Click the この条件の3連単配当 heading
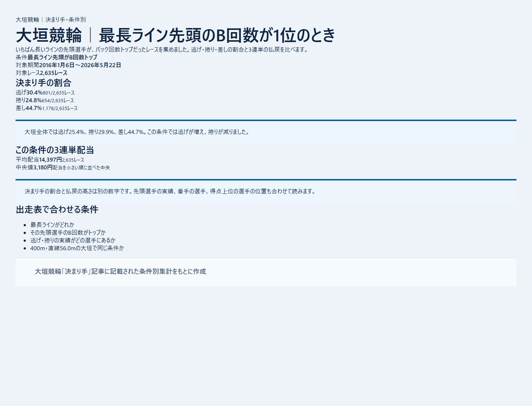The width and height of the screenshot is (532, 406). click(x=55, y=150)
